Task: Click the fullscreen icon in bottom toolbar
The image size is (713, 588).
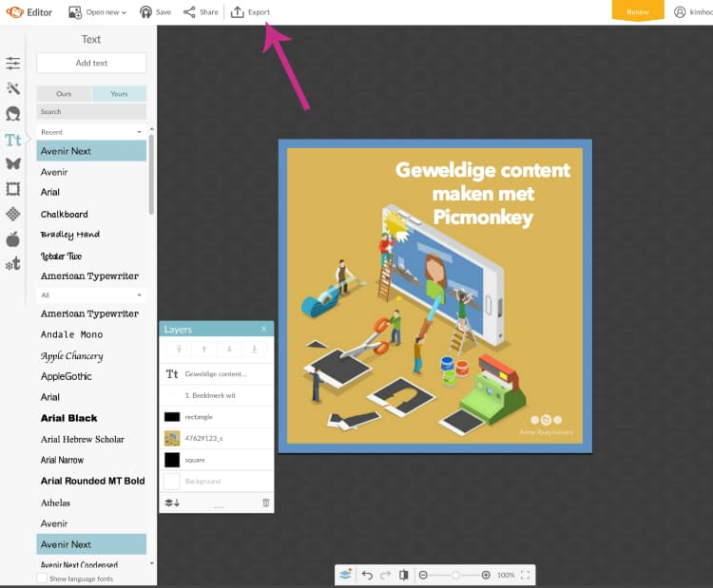Action: [x=525, y=575]
